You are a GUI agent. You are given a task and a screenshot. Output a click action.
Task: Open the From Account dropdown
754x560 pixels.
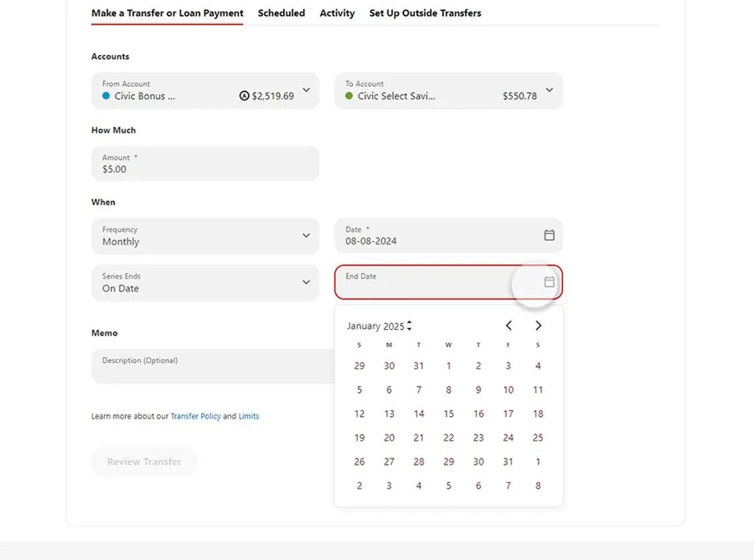click(x=306, y=90)
